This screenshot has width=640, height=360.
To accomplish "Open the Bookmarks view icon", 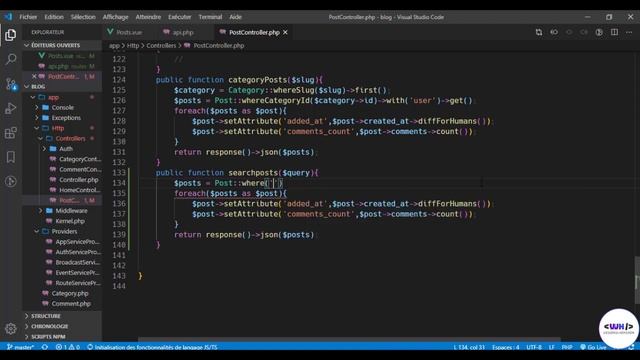I will coord(11,157).
